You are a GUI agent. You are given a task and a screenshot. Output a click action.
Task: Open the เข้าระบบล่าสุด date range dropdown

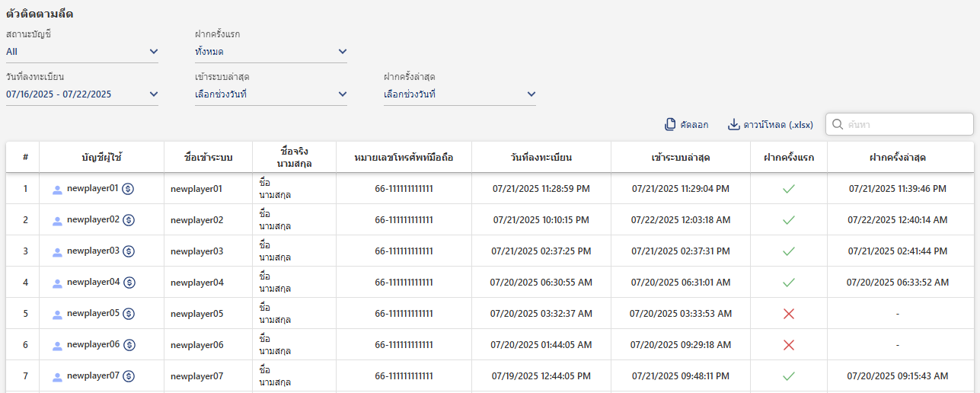pos(271,94)
